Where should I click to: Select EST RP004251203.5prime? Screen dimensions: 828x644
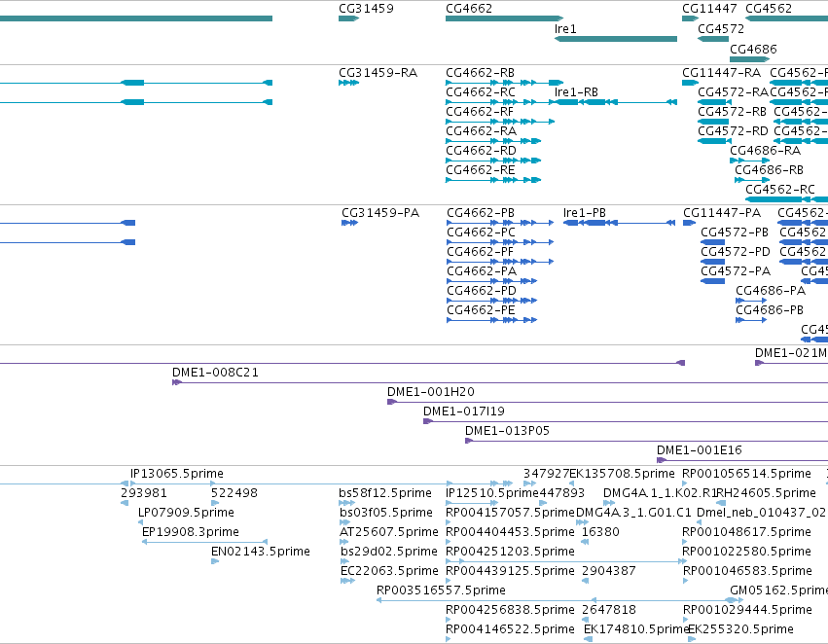(510, 553)
